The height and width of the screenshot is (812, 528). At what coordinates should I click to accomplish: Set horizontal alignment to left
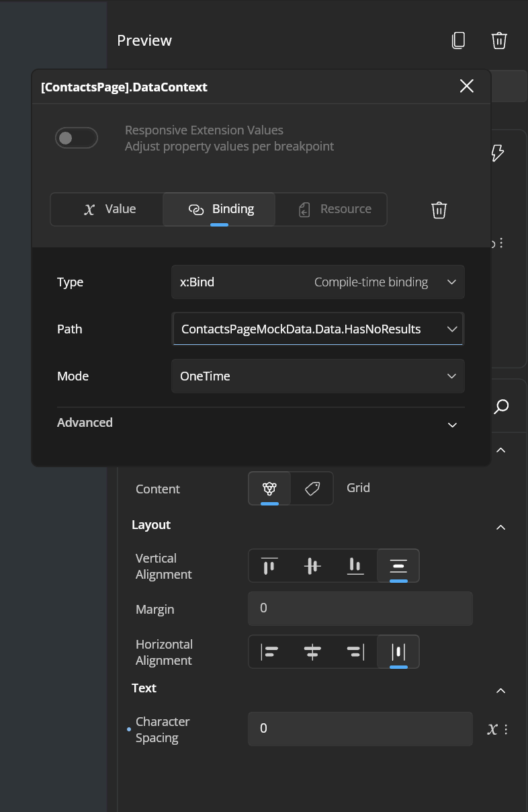click(x=269, y=652)
